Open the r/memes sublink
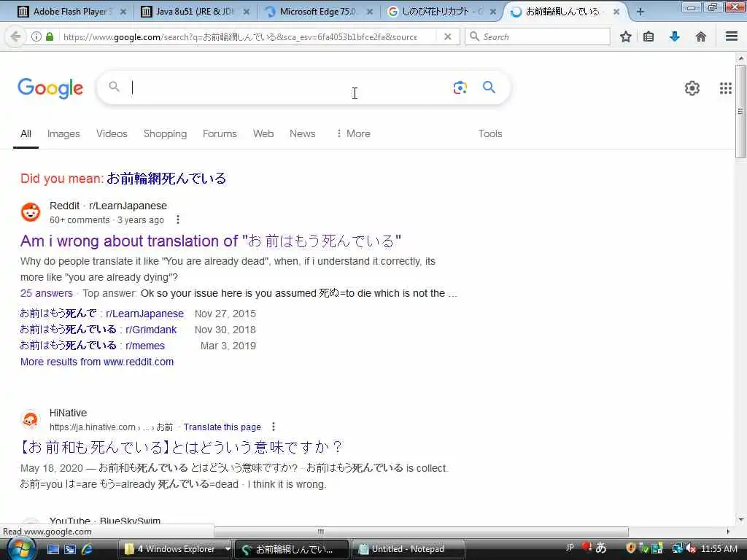The height and width of the screenshot is (560, 747). coord(93,346)
